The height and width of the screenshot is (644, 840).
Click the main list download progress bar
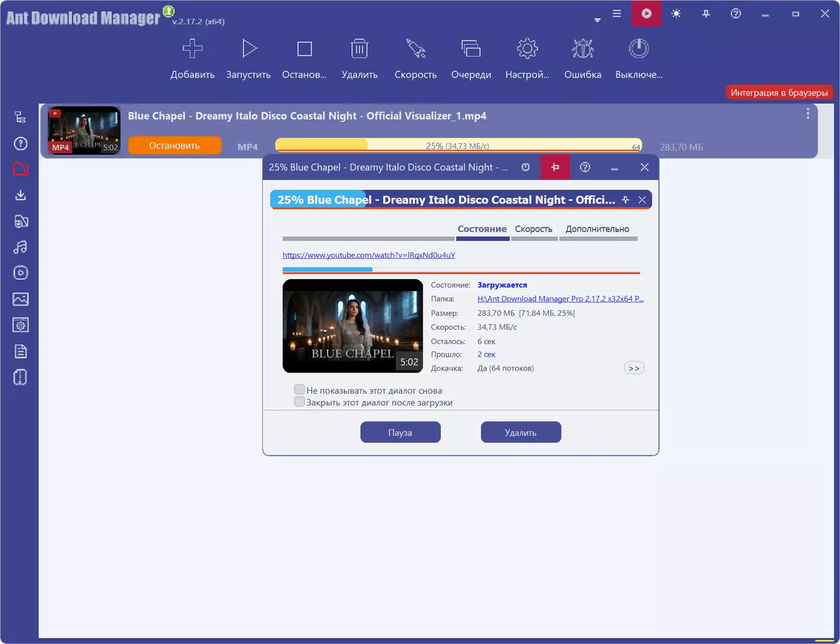459,145
